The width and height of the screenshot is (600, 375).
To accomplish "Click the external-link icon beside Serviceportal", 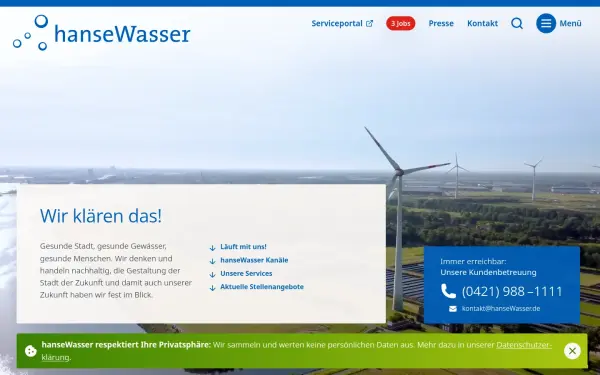I will pyautogui.click(x=369, y=24).
